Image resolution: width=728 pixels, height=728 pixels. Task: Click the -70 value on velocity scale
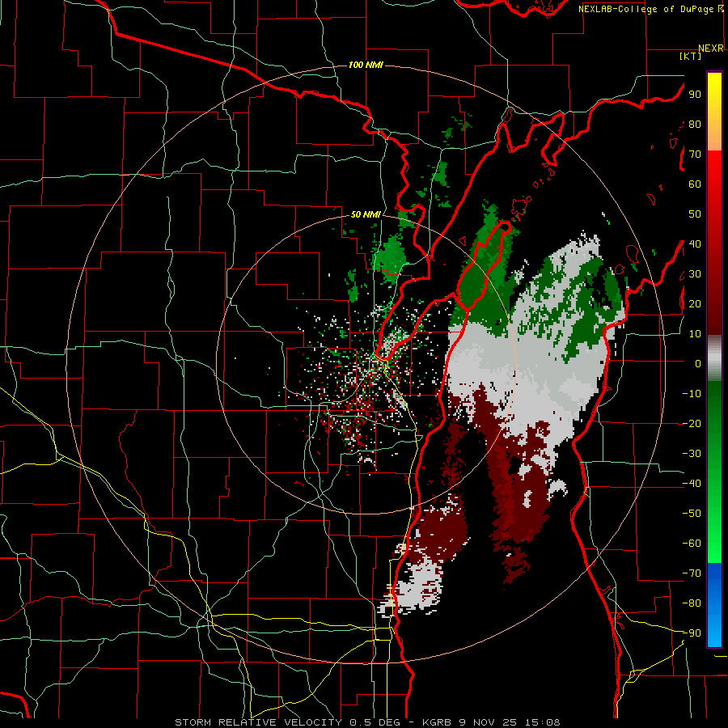pos(692,574)
